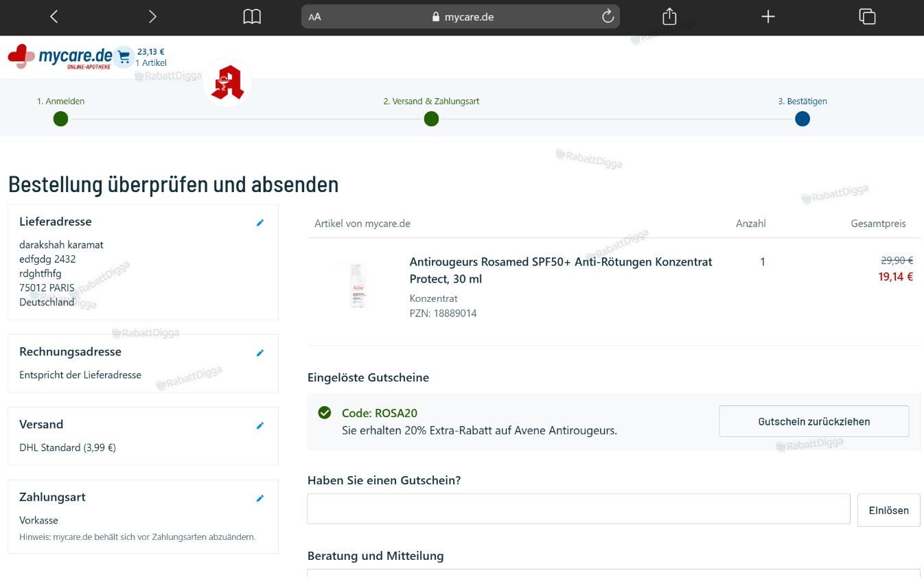Click the name darakshah karamat
924x577 pixels.
pos(61,245)
